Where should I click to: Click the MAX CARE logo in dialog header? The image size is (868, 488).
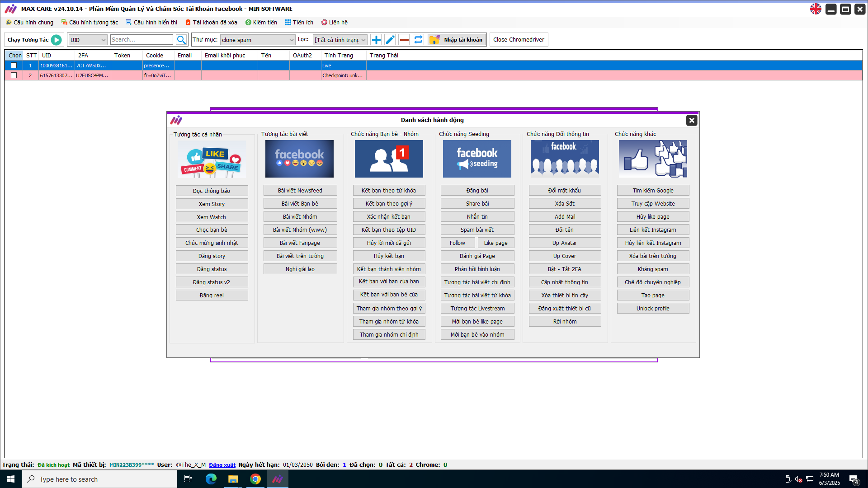(176, 120)
